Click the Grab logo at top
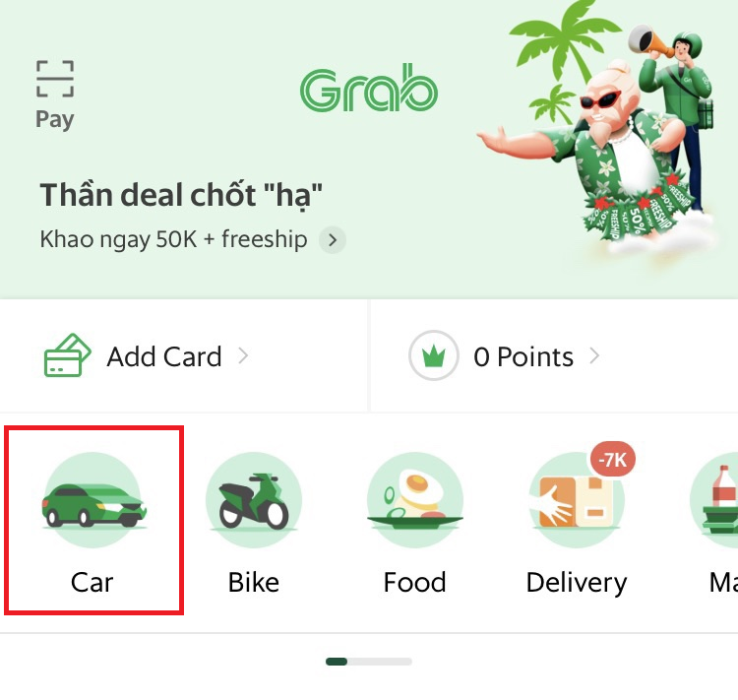The width and height of the screenshot is (738, 700). pyautogui.click(x=369, y=89)
